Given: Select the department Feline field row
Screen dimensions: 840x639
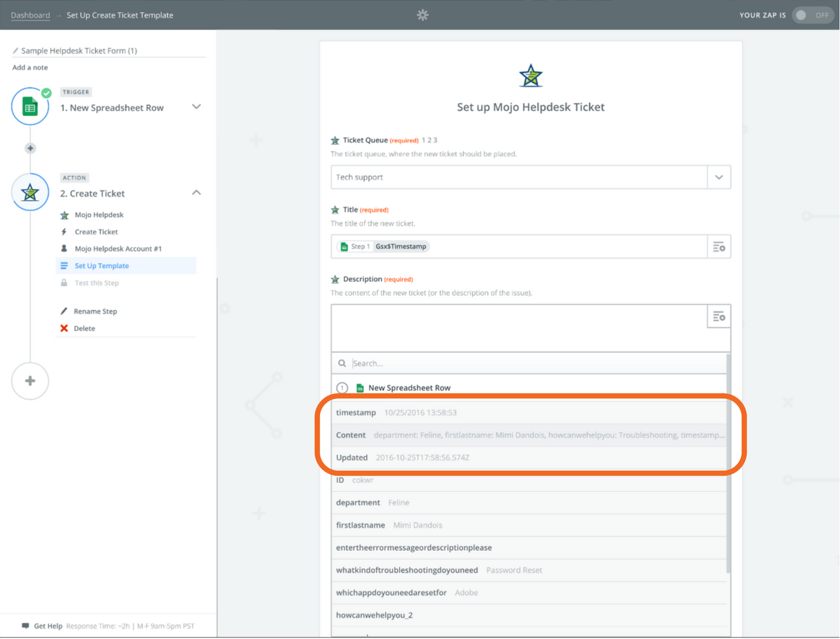Looking at the screenshot, I should coord(528,503).
